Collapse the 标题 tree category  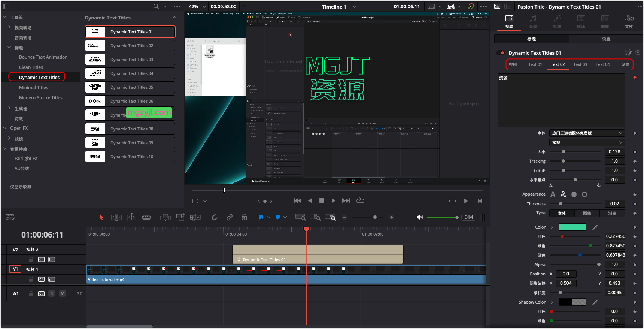[x=9, y=47]
